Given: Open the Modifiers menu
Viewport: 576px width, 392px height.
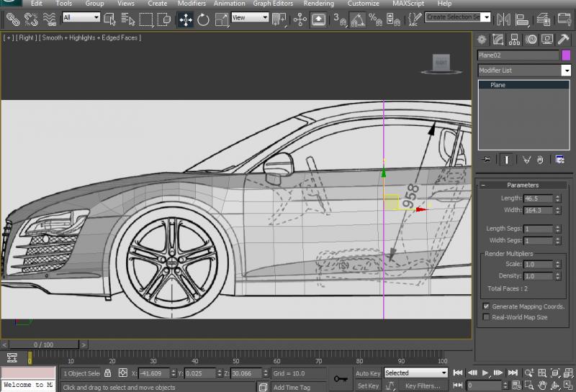Looking at the screenshot, I should tap(191, 4).
